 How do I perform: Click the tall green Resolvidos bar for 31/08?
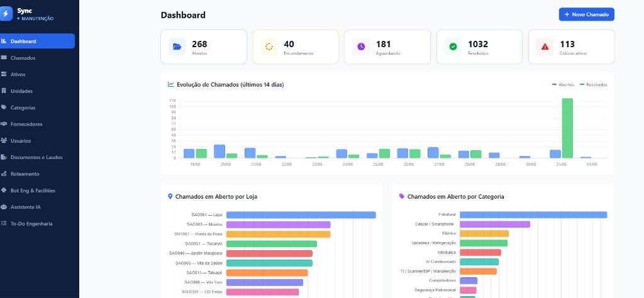567,128
